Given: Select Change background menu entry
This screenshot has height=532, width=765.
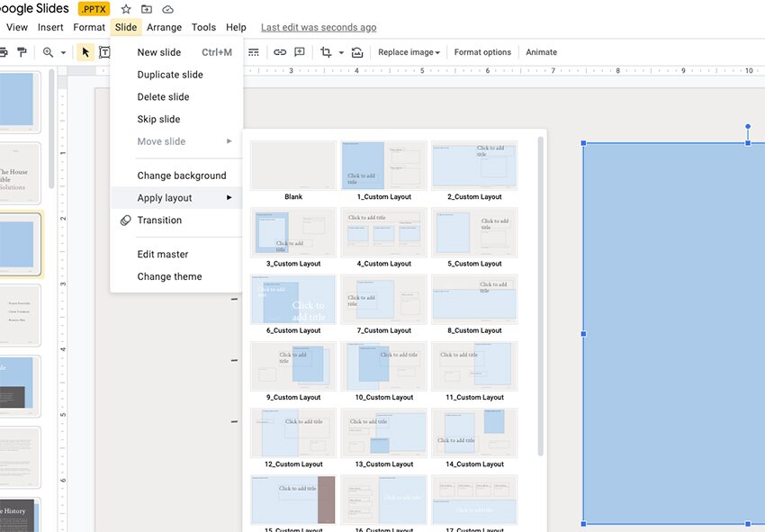Looking at the screenshot, I should [x=181, y=176].
